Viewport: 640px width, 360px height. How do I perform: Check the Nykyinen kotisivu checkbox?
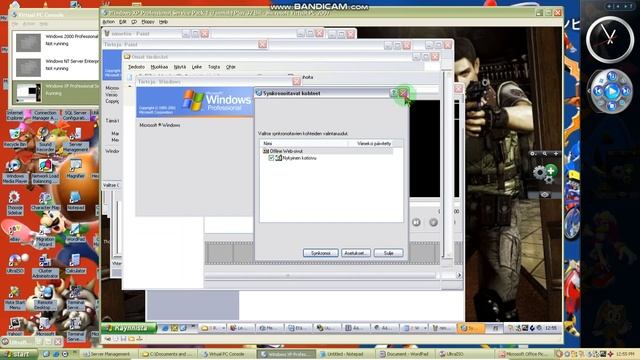271,158
